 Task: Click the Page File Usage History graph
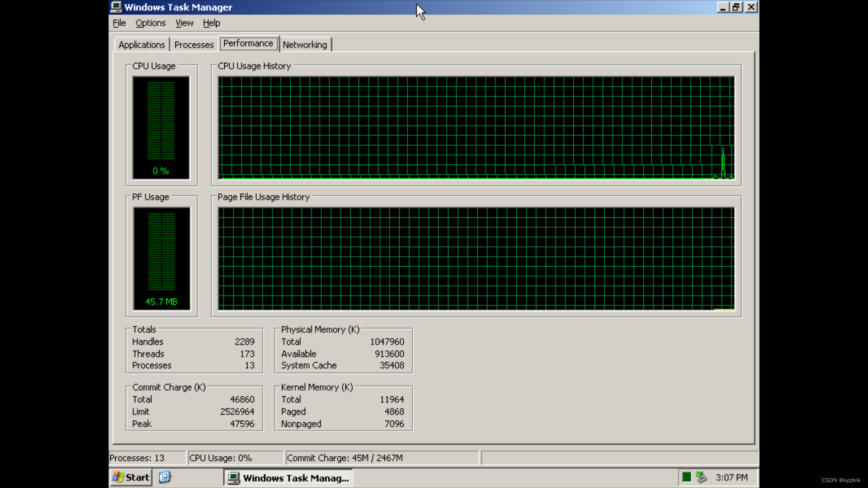[x=476, y=259]
